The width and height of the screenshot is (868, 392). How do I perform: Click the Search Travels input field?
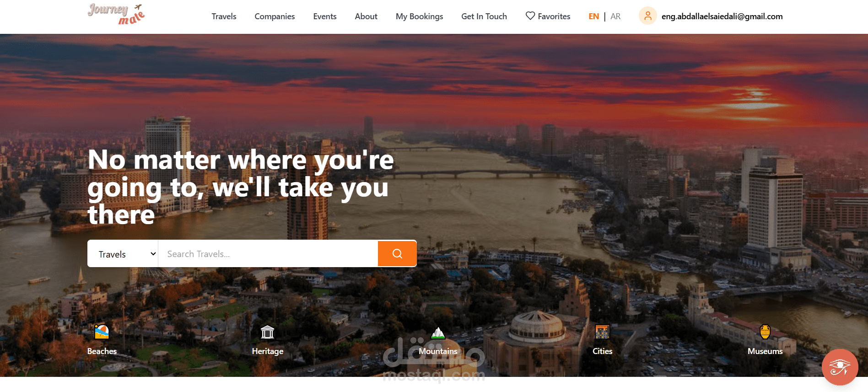point(268,254)
